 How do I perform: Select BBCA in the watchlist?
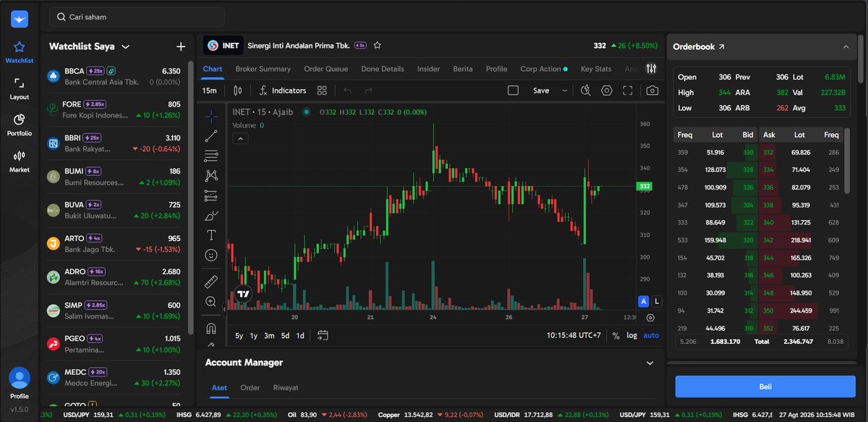(114, 76)
